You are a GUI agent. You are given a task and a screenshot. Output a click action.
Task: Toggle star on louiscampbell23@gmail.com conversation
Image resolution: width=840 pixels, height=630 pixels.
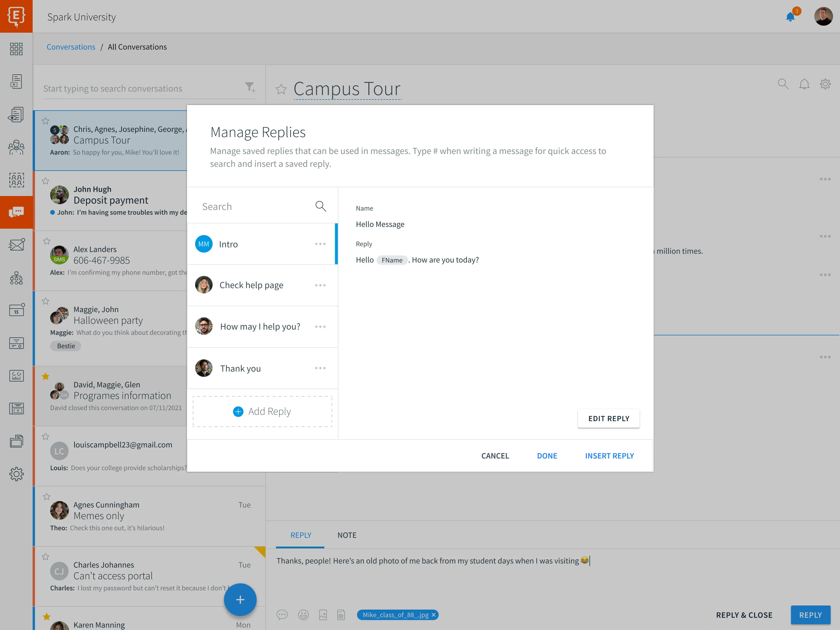tap(45, 436)
